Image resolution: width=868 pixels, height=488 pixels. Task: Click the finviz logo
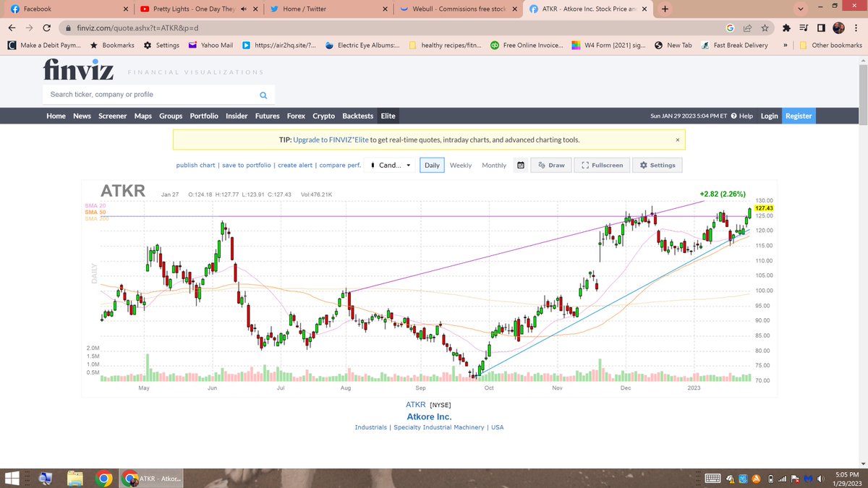click(x=80, y=71)
